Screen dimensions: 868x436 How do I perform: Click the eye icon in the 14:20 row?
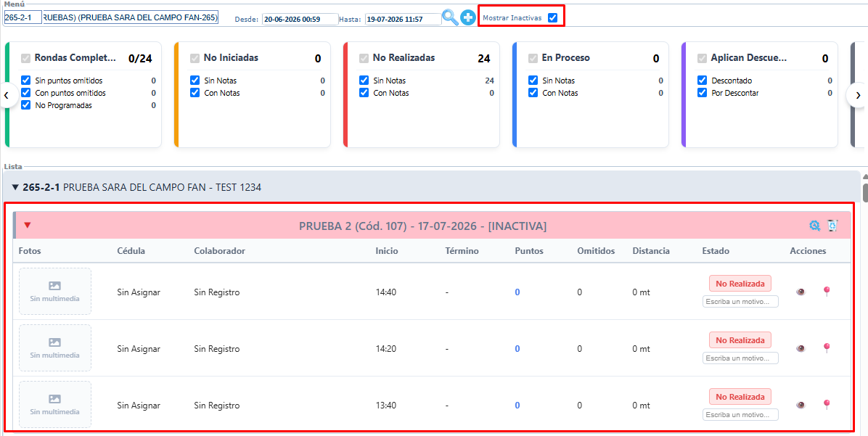[x=801, y=348]
